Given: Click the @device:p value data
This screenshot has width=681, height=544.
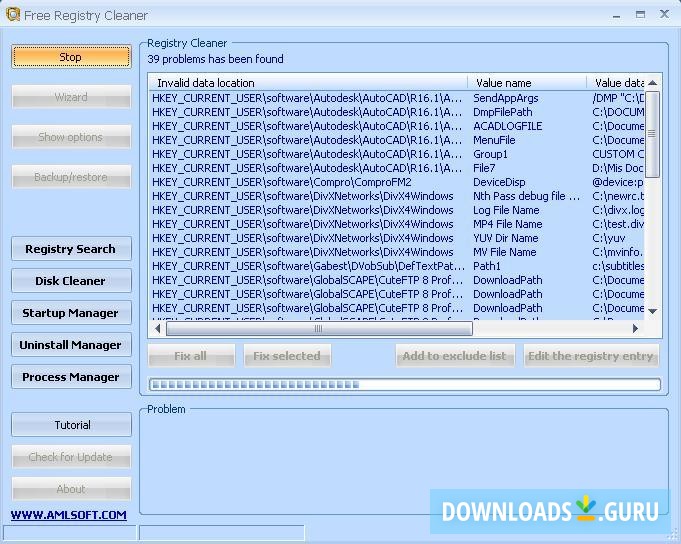Looking at the screenshot, I should click(618, 182).
